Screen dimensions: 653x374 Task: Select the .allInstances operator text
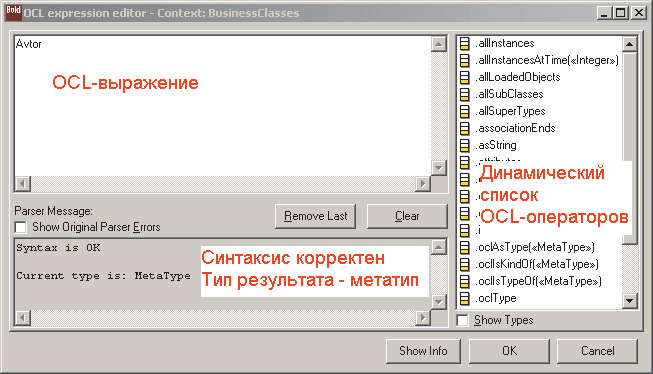pos(505,43)
